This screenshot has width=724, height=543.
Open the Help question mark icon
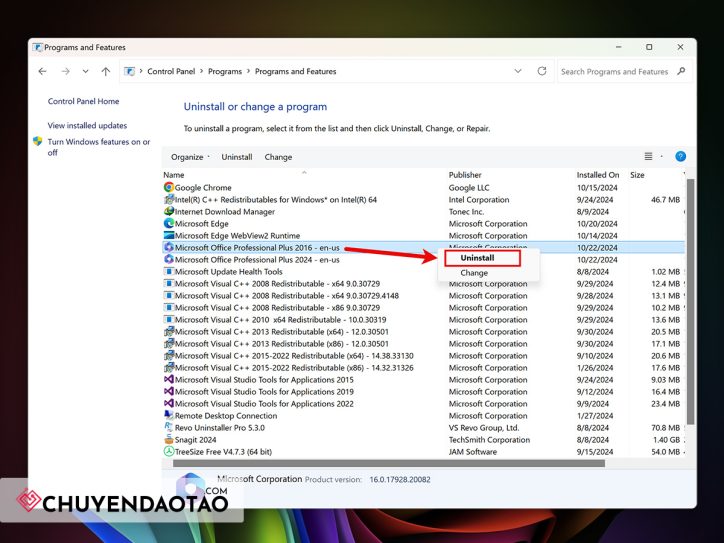(x=680, y=157)
